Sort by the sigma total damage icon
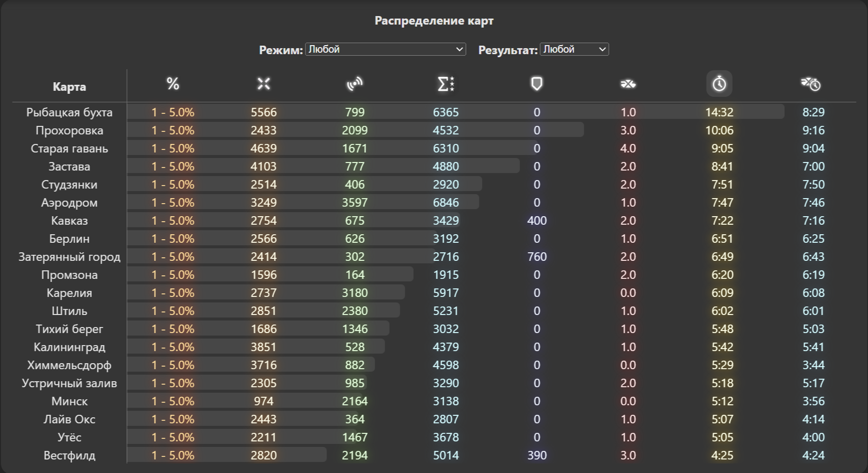868x473 pixels. (446, 84)
